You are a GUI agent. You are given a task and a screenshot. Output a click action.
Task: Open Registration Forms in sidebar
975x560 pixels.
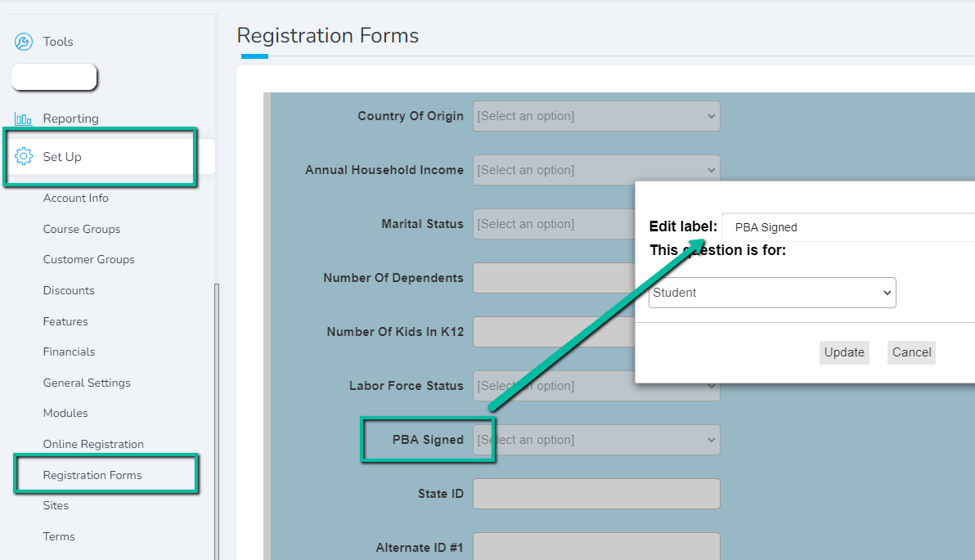(92, 475)
